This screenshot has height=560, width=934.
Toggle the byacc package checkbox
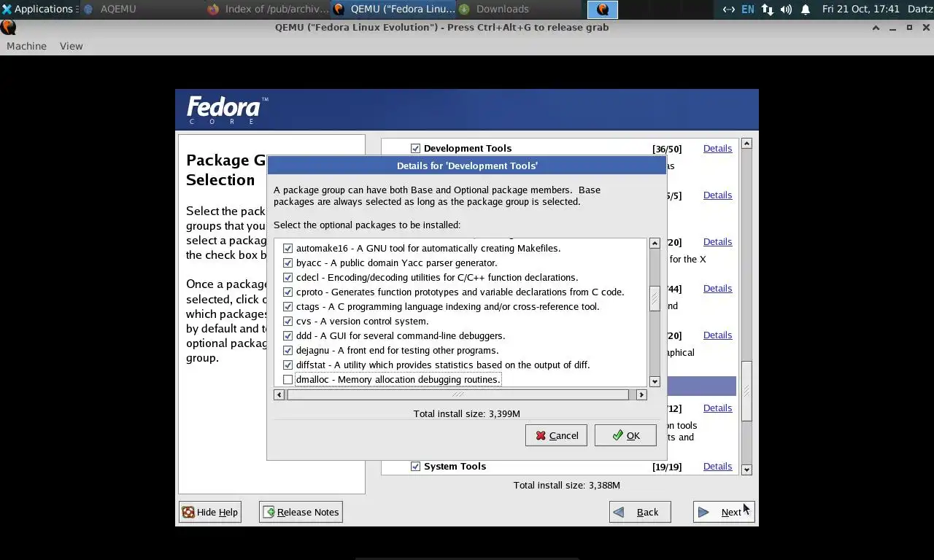click(287, 262)
